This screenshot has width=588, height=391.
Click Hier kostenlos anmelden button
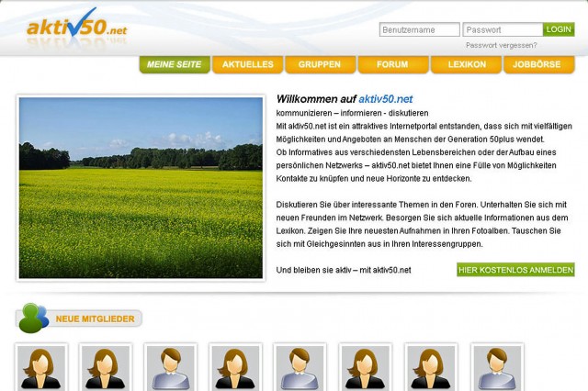pos(515,270)
